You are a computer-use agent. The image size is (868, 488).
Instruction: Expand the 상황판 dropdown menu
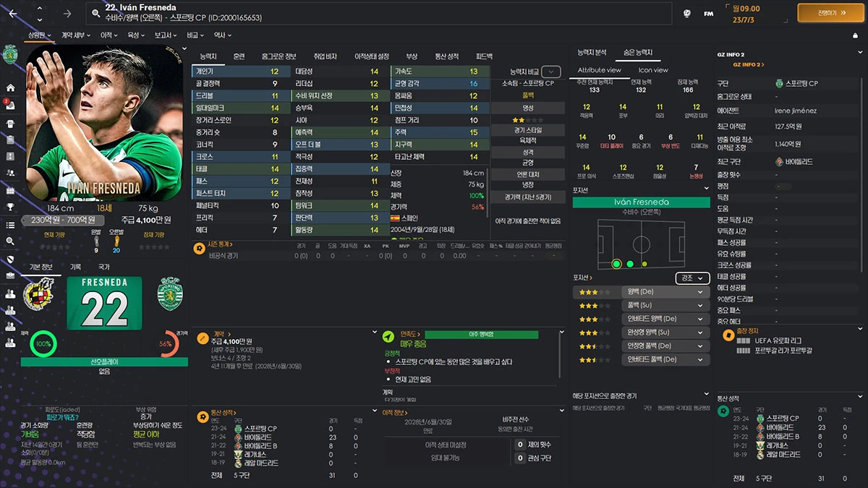click(x=41, y=35)
